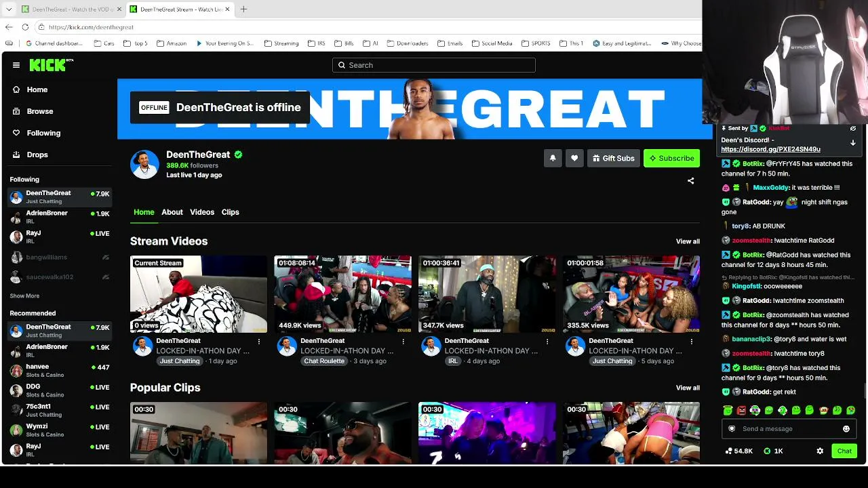868x488 pixels.
Task: Open DDG in the Recommended list
Action: pos(60,390)
